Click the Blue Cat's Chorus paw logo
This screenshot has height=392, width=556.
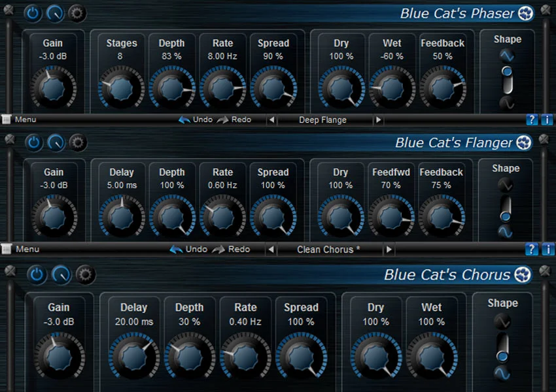point(523,275)
